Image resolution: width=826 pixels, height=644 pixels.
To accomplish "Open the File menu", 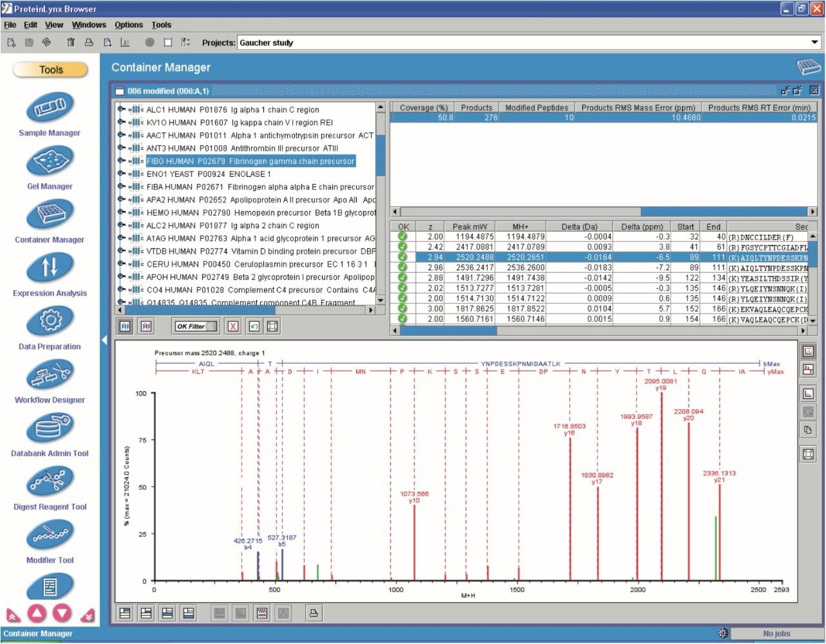I will (10, 25).
